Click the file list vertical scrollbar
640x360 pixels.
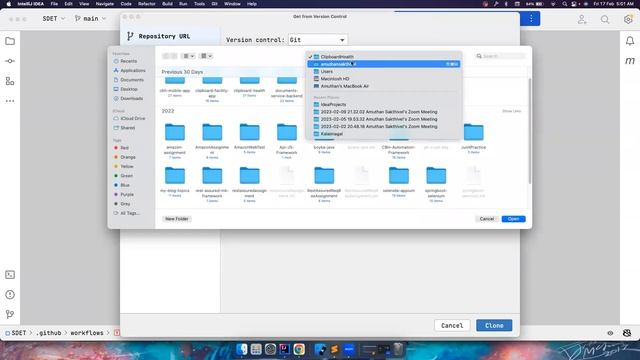pos(529,131)
